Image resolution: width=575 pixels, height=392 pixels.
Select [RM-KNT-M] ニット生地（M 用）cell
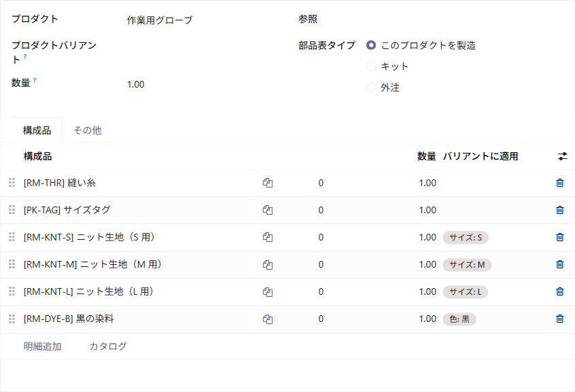pyautogui.click(x=139, y=264)
